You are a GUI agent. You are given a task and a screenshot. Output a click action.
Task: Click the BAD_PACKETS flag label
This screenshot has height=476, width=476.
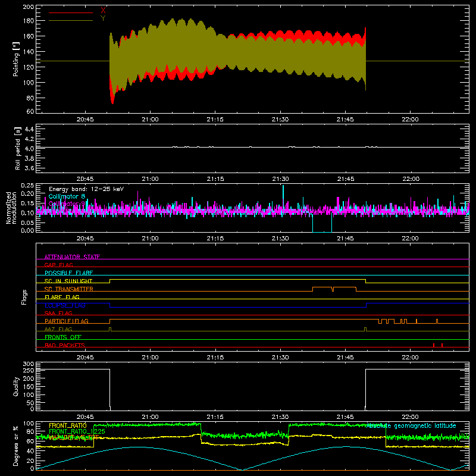(65, 345)
